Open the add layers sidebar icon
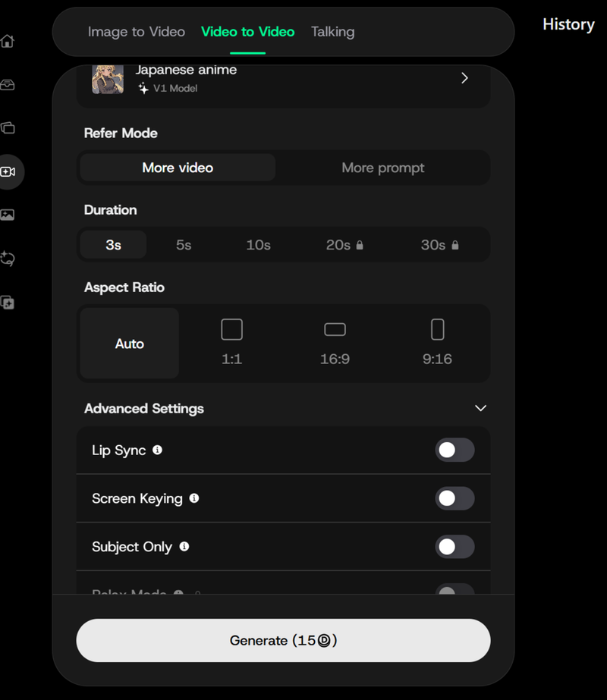Screen dimensions: 607x700 coord(7,303)
